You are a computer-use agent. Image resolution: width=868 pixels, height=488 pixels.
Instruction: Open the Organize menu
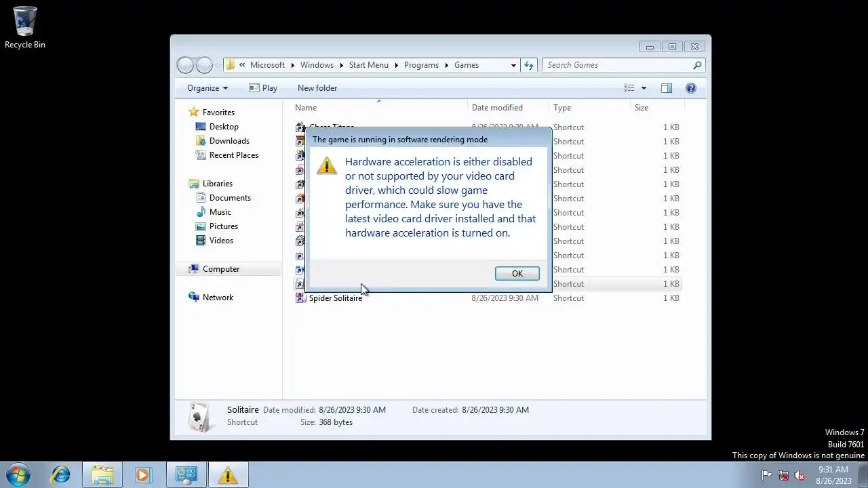point(208,88)
